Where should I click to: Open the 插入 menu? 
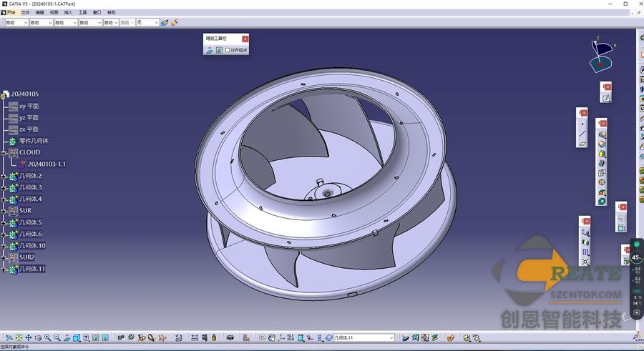point(68,12)
